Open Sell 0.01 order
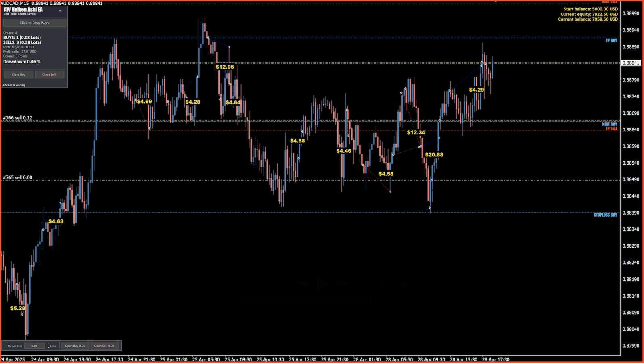The width and height of the screenshot is (644, 363). point(104,346)
